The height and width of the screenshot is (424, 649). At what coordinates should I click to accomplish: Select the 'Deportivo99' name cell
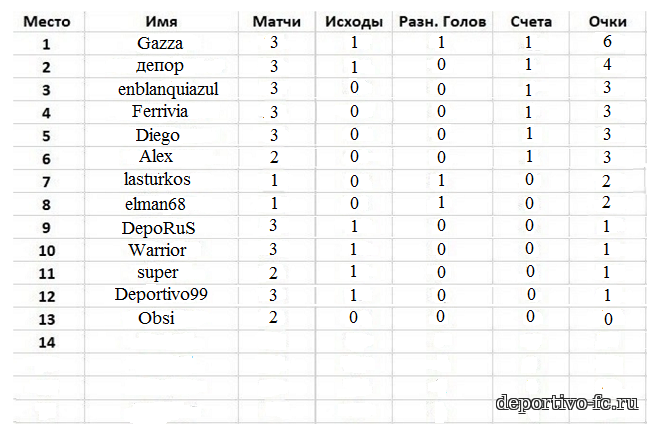161,296
